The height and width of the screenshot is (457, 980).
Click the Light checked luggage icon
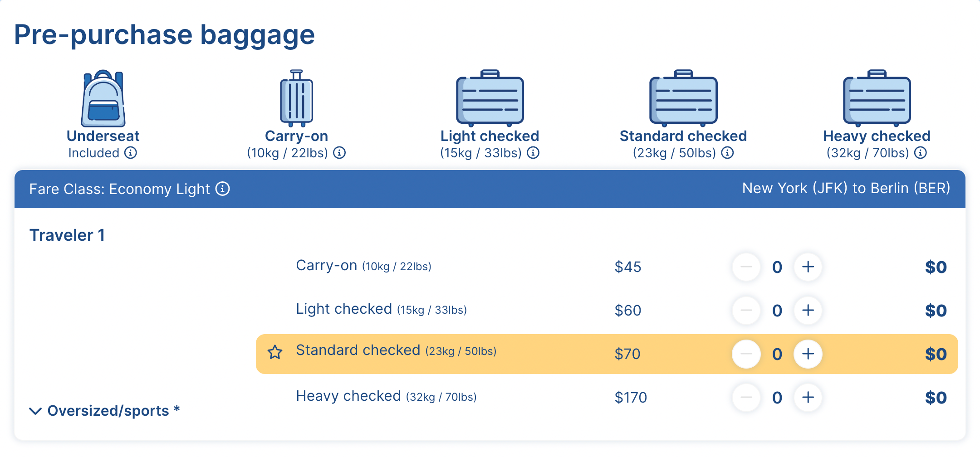click(490, 98)
